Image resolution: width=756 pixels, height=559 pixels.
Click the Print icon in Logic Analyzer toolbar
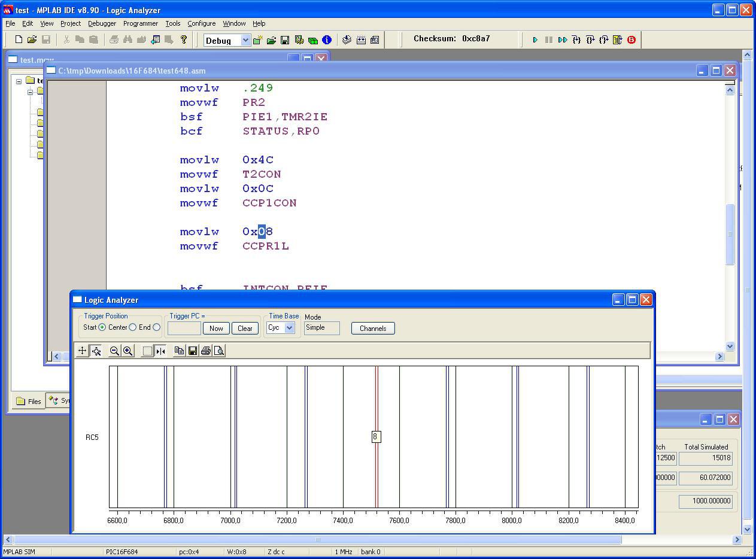coord(206,351)
